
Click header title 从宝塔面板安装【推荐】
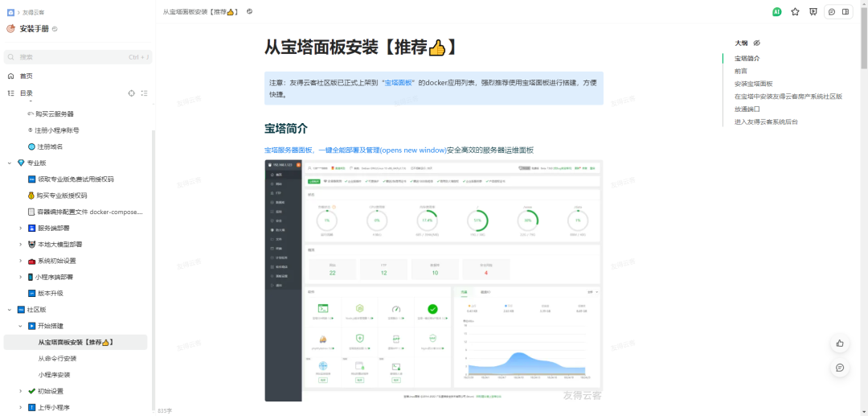point(201,11)
